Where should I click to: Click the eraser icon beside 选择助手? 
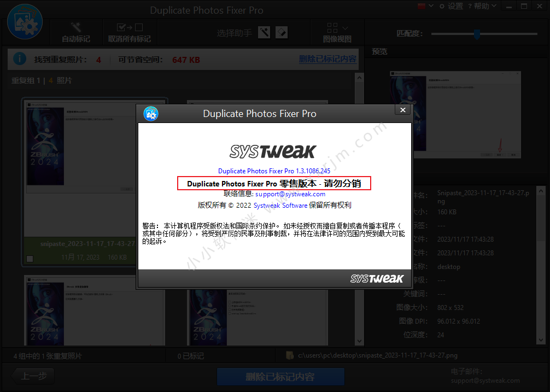pos(282,33)
